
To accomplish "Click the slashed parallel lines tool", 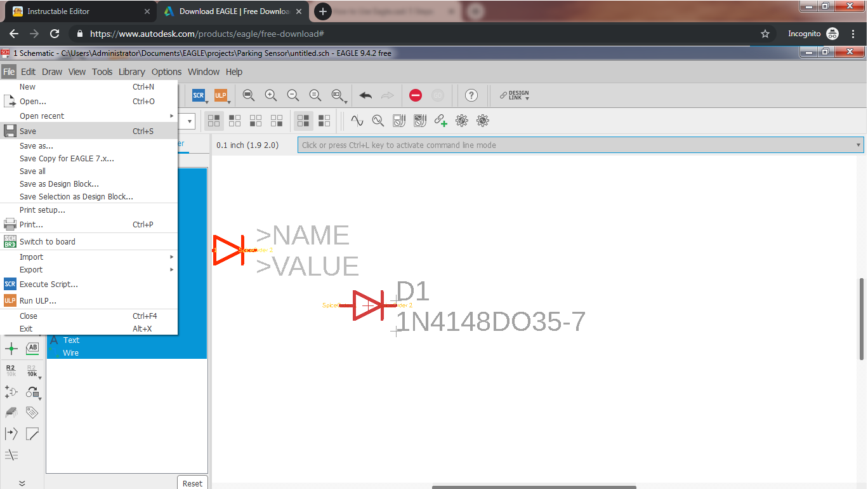I will [x=11, y=455].
